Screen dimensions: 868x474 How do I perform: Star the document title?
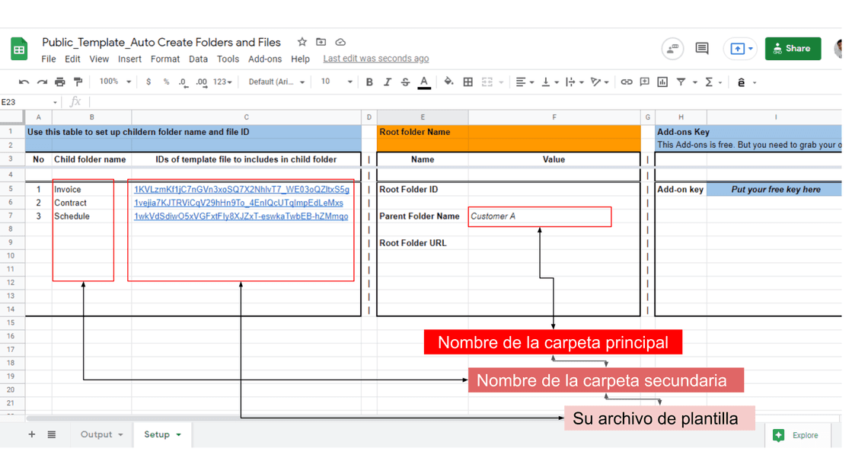(x=302, y=42)
